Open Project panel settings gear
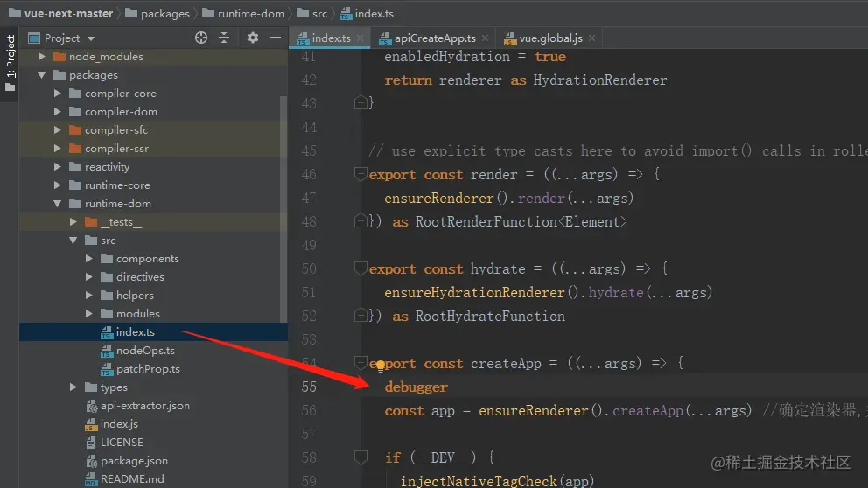 [252, 38]
